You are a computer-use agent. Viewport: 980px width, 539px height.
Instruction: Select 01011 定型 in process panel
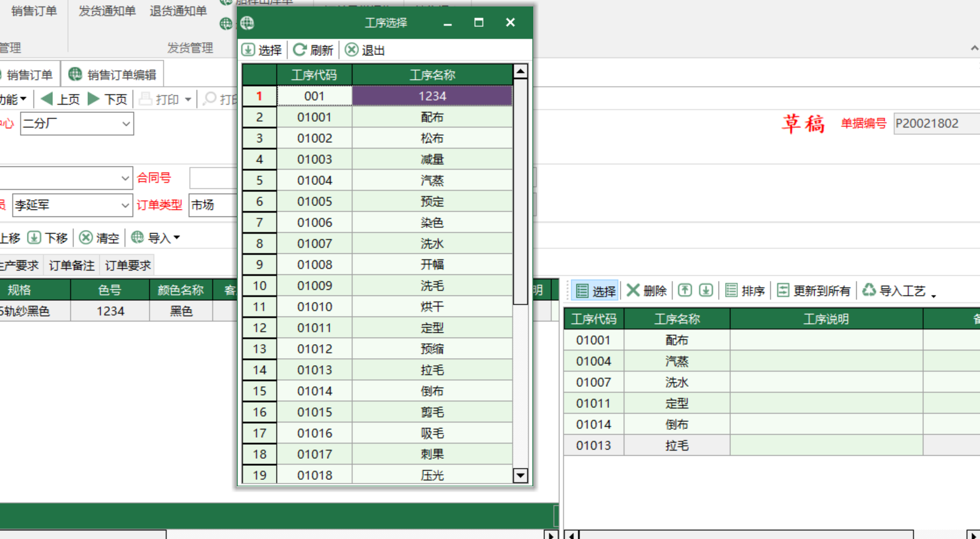coord(772,403)
